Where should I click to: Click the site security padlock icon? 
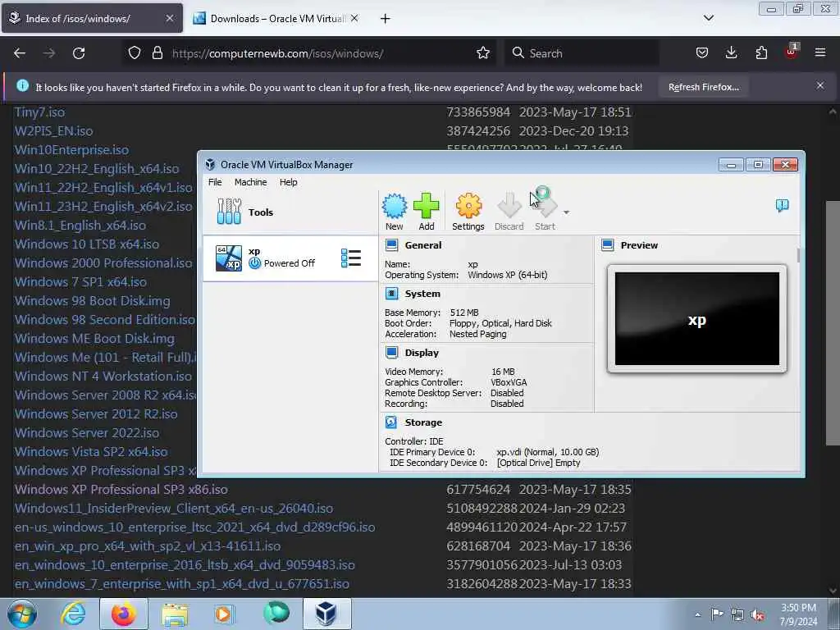pyautogui.click(x=157, y=53)
